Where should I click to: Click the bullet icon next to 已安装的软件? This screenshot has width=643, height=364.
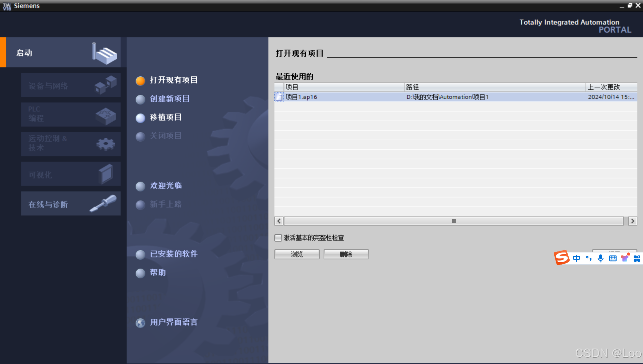click(x=140, y=254)
